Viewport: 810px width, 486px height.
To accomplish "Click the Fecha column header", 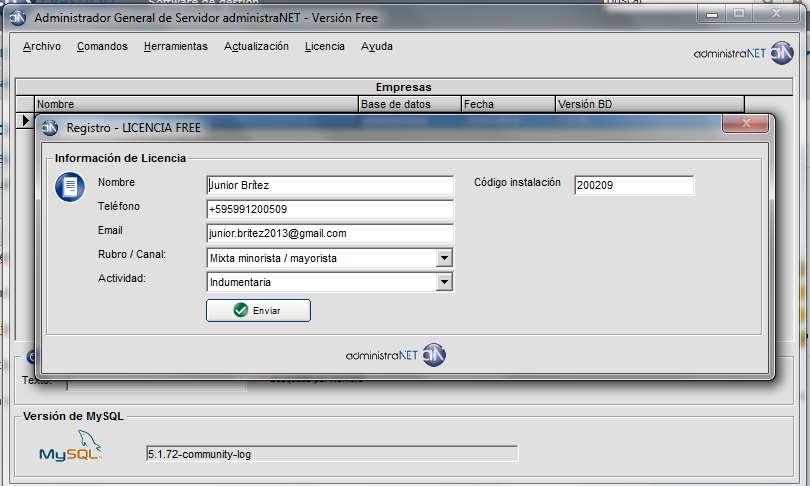I will (508, 104).
